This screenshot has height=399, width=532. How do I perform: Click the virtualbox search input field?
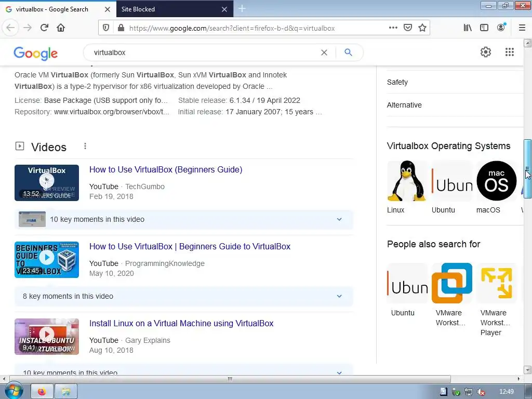click(204, 52)
